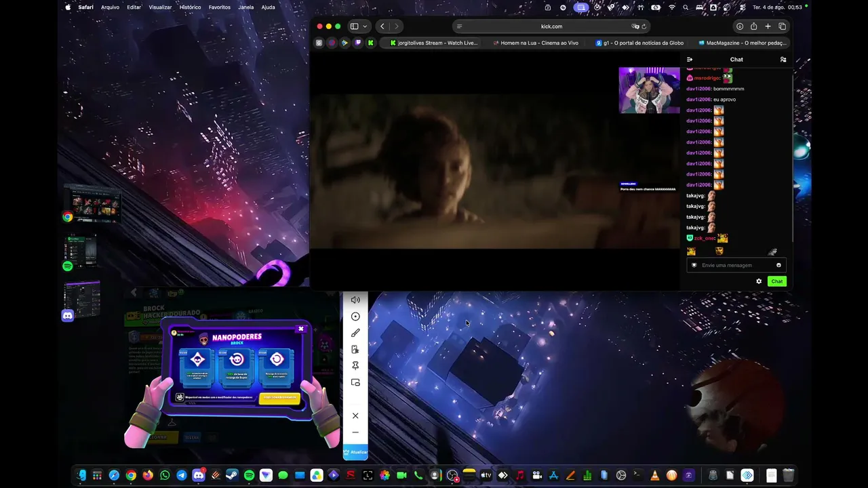This screenshot has height=488, width=868.
Task: Select the pen annotation tool
Action: click(355, 333)
